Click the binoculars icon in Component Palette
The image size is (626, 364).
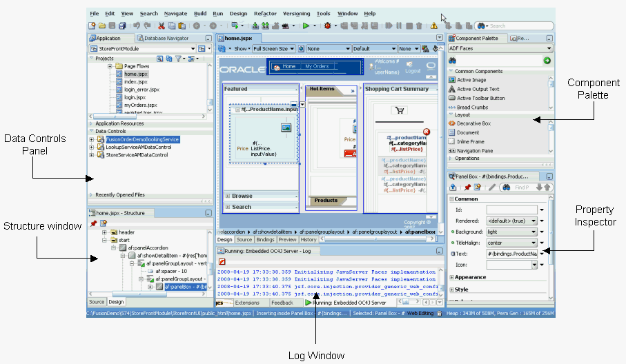pyautogui.click(x=452, y=61)
